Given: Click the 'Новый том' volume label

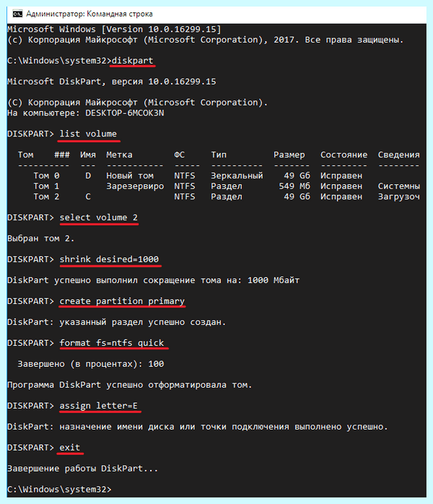Looking at the screenshot, I should (x=130, y=175).
